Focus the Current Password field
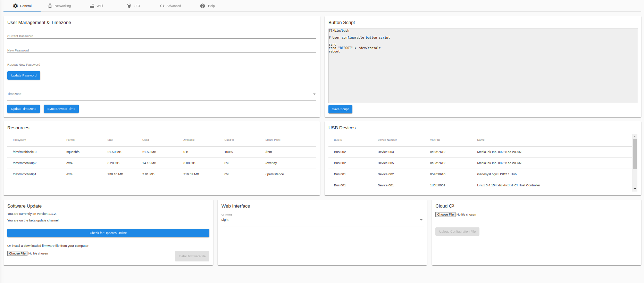 coord(162,36)
